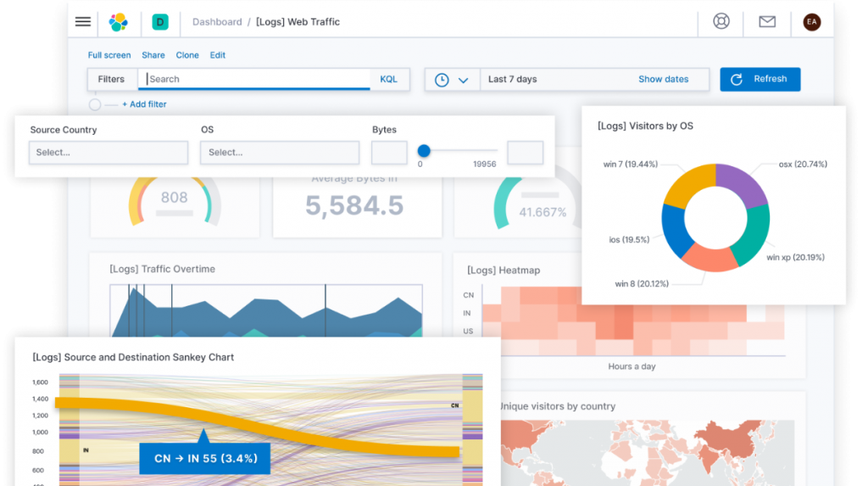
Task: Go to Dashboard breadcrumb
Action: pos(217,22)
